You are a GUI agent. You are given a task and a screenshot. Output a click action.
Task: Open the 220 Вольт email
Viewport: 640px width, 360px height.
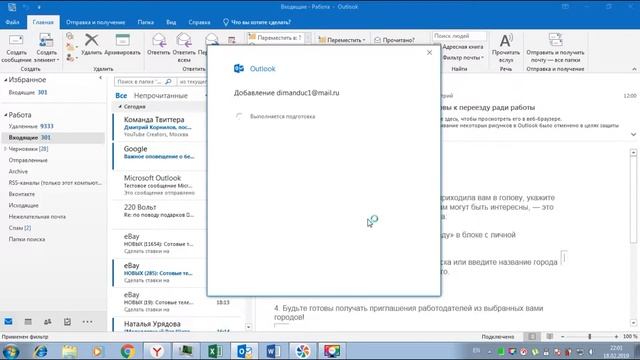(x=159, y=214)
